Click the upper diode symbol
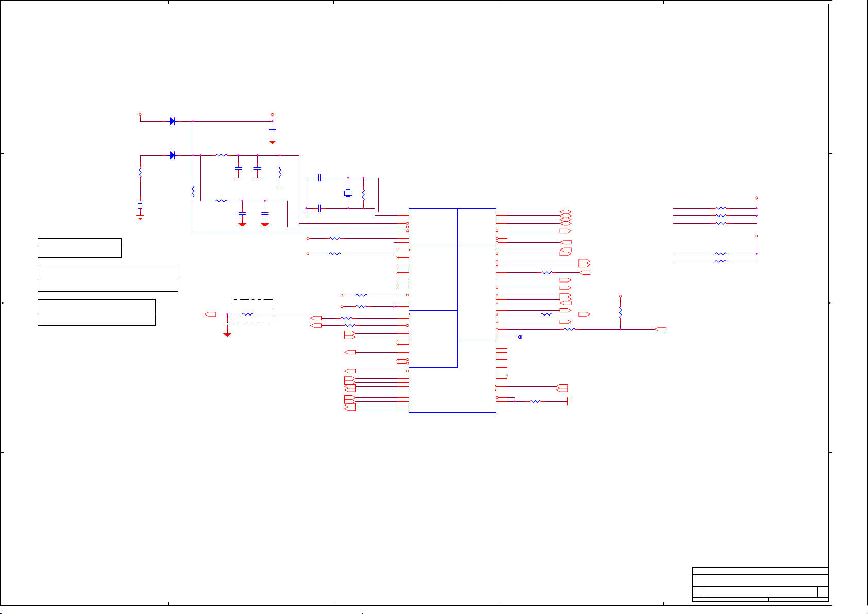The height and width of the screenshot is (614, 868). coord(172,121)
